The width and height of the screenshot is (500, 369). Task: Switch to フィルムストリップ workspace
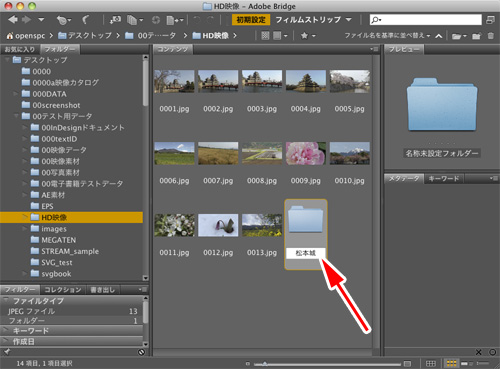coord(308,20)
